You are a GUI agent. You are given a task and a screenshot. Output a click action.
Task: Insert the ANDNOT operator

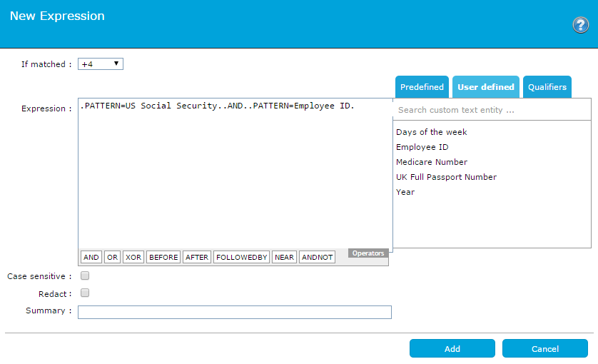point(317,258)
